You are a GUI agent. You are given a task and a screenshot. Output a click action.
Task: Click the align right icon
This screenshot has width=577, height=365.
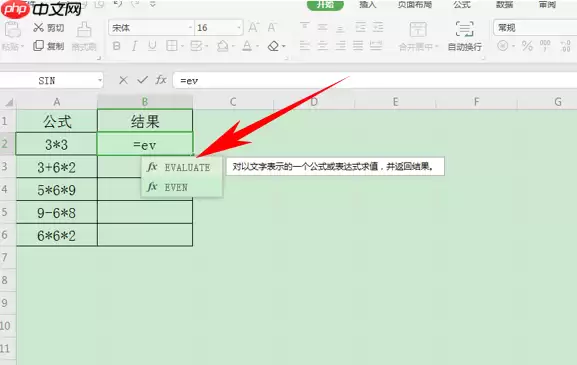tap(340, 46)
